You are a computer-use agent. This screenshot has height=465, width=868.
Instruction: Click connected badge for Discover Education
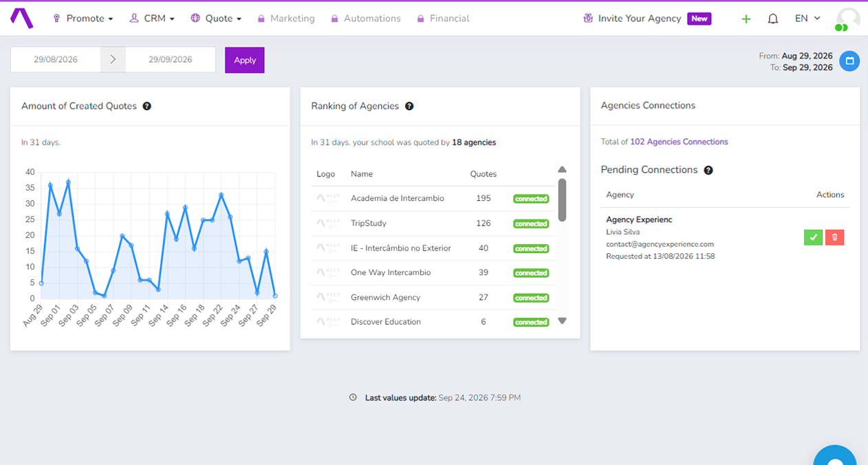[x=531, y=322]
